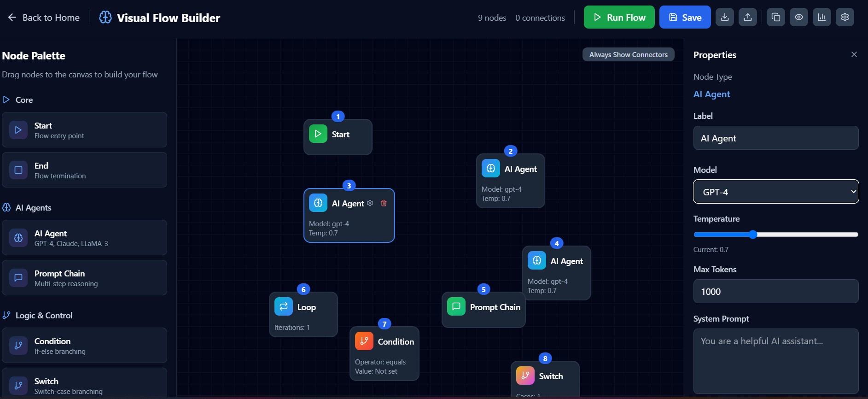The width and height of the screenshot is (868, 399).
Task: Click the Visual Flow Builder brain logo
Action: [105, 18]
